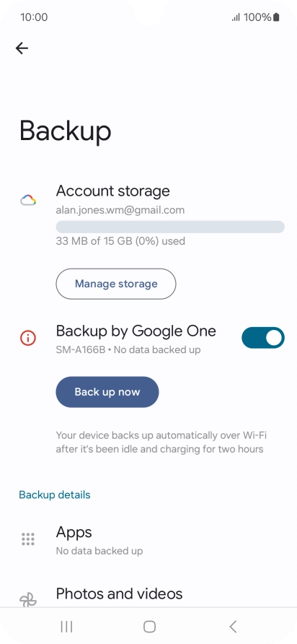Tap the Backup details section header
Viewport: 297px width, 644px height.
click(x=55, y=495)
